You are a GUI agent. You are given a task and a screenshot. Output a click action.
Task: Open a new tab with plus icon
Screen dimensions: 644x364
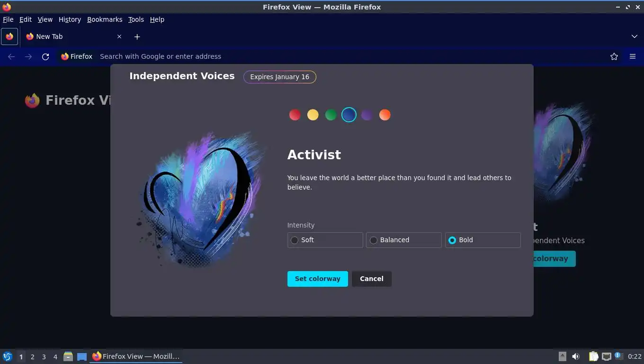tap(137, 36)
